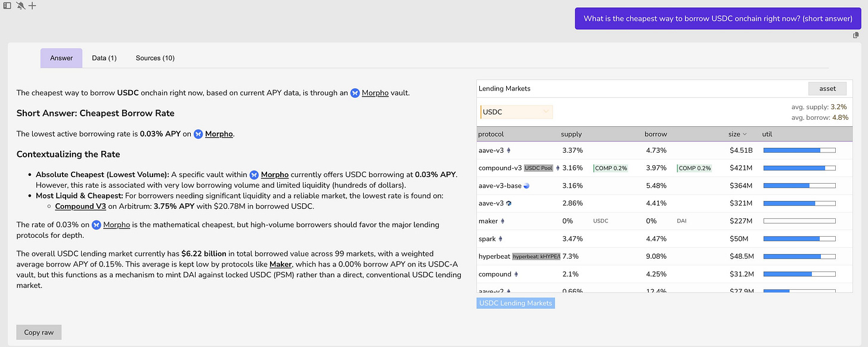Image resolution: width=868 pixels, height=347 pixels.
Task: Click the Base chain icon next to aave-v3-base
Action: click(x=526, y=186)
